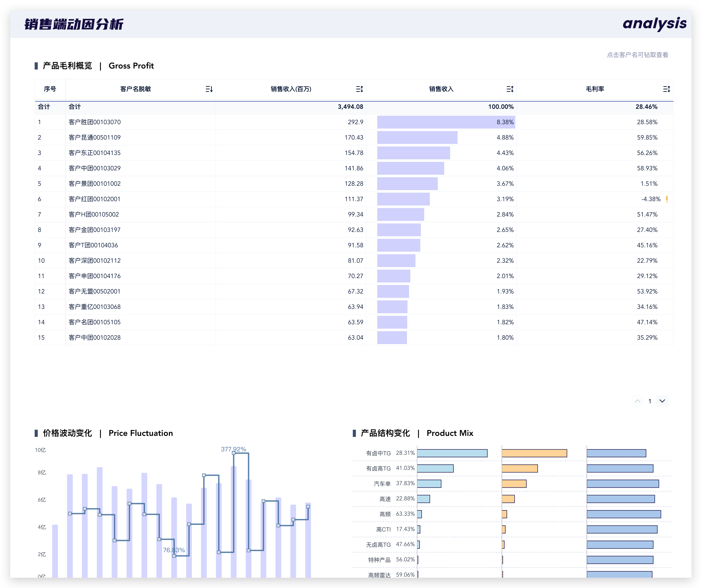The width and height of the screenshot is (702, 588).
Task: Select the 汽车单 product row label
Action: click(x=382, y=484)
